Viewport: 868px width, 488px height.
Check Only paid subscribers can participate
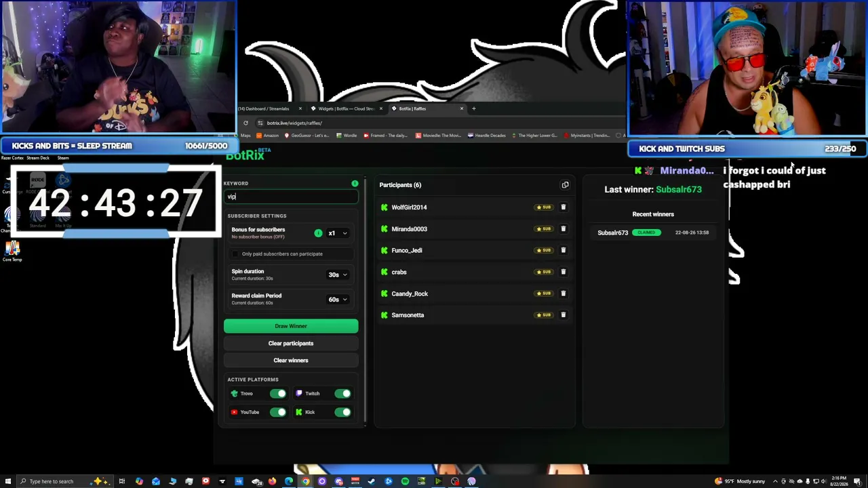point(235,254)
